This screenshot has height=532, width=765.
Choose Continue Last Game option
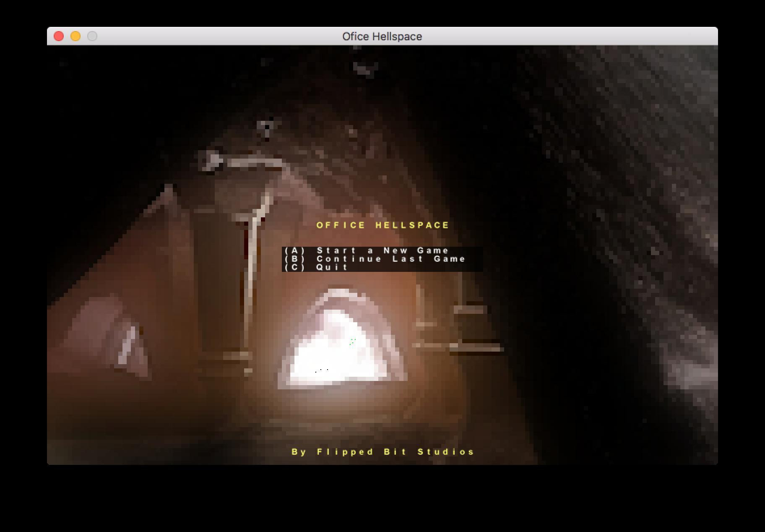coord(375,259)
